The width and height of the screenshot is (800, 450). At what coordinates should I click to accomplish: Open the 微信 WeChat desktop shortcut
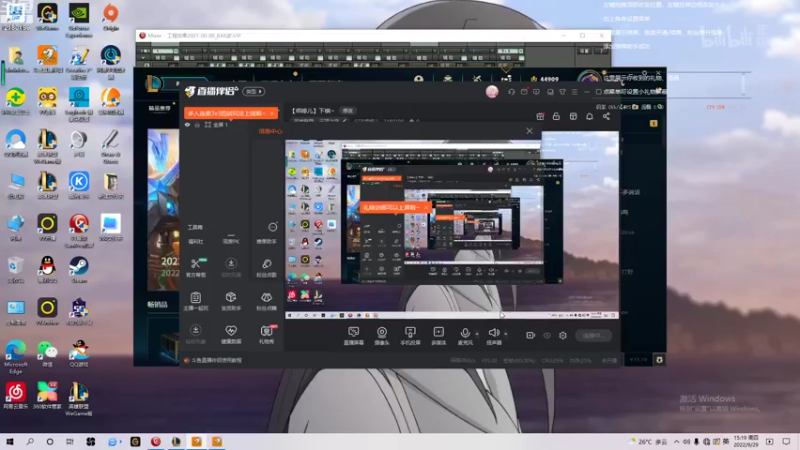coord(47,354)
